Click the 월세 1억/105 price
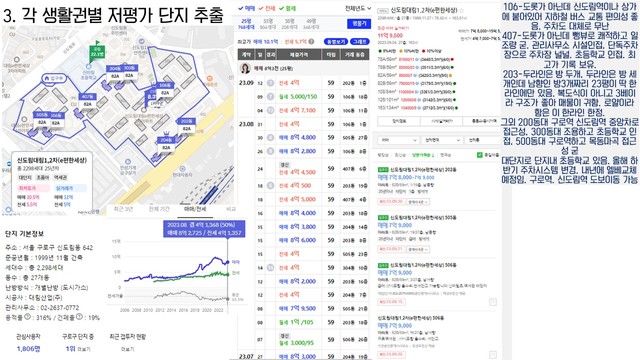Viewport: 640px width, 360px height. point(296,322)
